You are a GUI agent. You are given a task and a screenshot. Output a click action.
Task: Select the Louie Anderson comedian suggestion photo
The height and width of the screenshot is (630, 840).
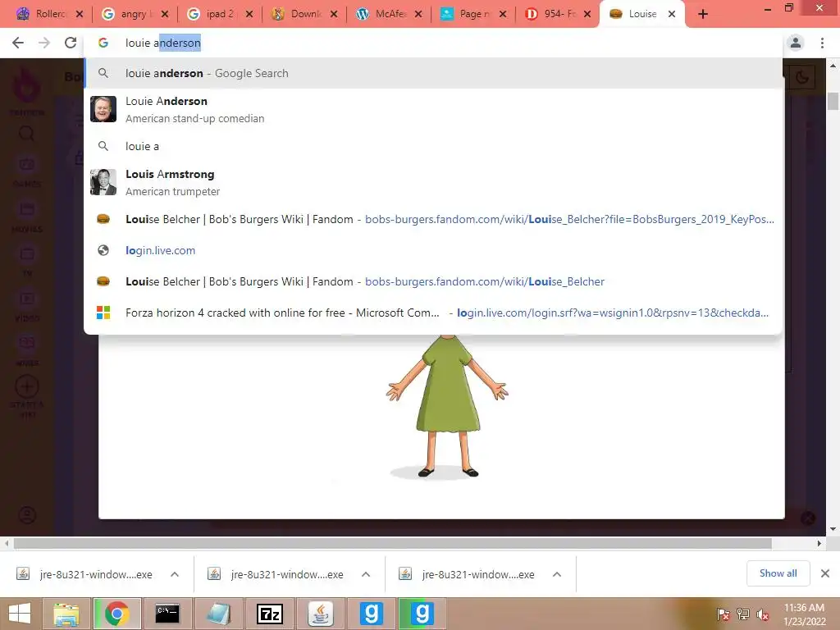tap(103, 109)
